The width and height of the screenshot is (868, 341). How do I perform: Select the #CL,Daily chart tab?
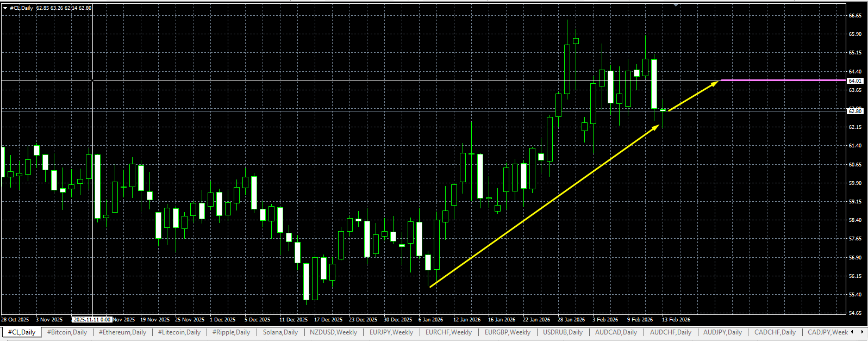click(22, 332)
